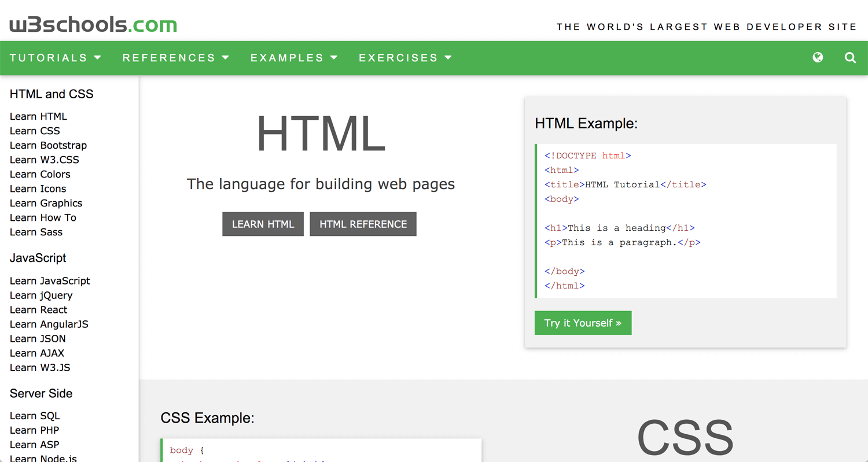Go to Learn jQuery
The width and height of the screenshot is (868, 462).
[41, 295]
